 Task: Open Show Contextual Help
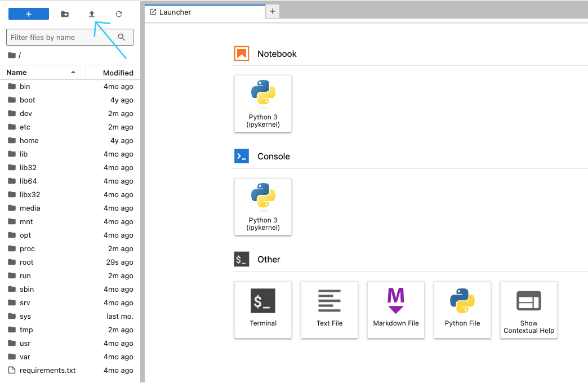(528, 310)
